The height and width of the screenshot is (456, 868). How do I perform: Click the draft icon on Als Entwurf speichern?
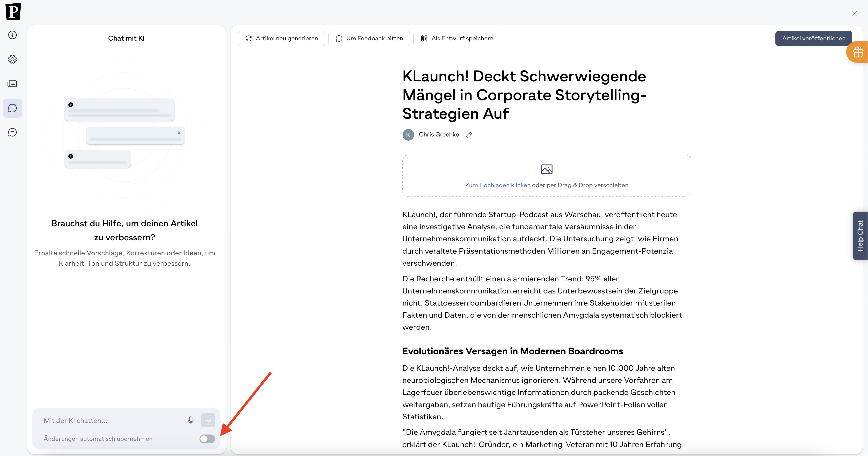coord(424,39)
